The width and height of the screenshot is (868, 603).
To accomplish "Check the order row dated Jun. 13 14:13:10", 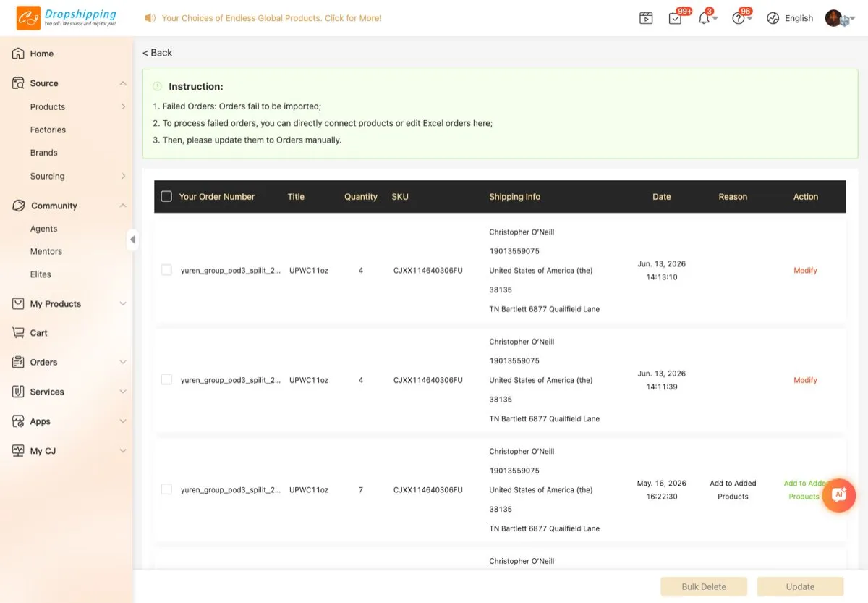I will coord(166,270).
